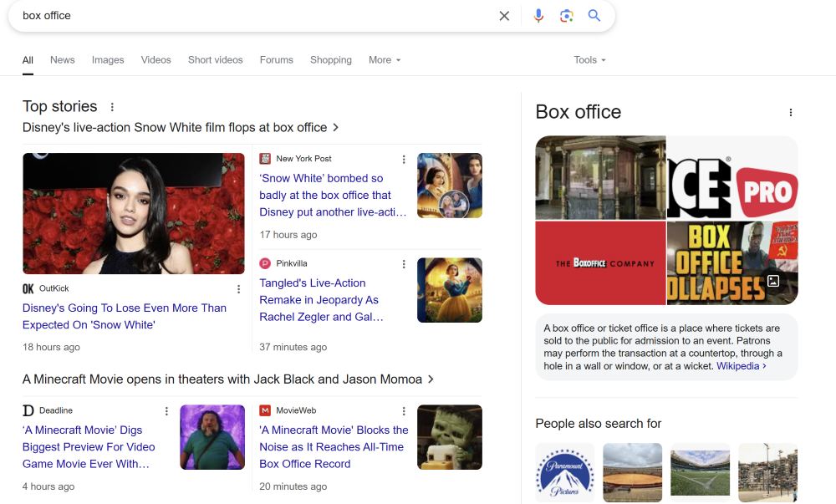
Task: Open 'Tangled's Live-Action Remake in Jeopardy' article
Action: 321,300
